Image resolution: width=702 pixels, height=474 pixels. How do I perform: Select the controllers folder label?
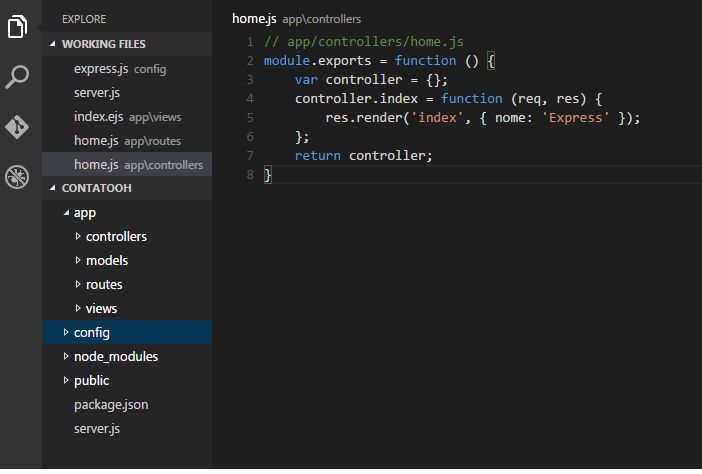click(x=116, y=236)
